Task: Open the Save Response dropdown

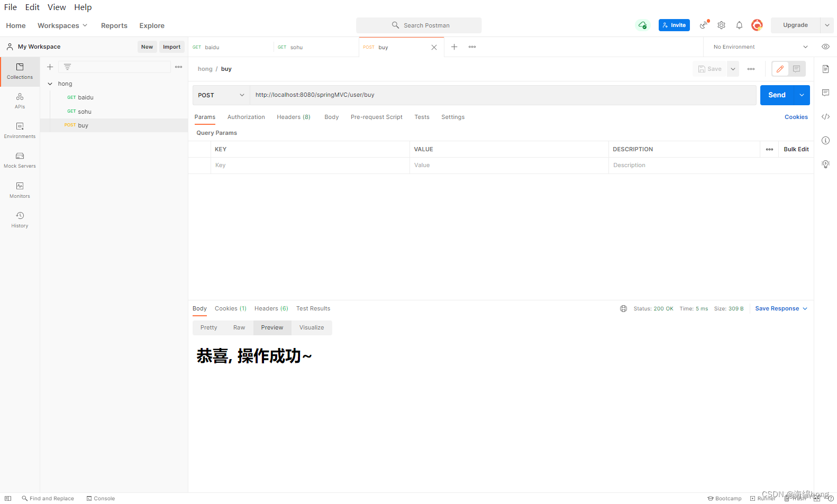Action: click(781, 308)
